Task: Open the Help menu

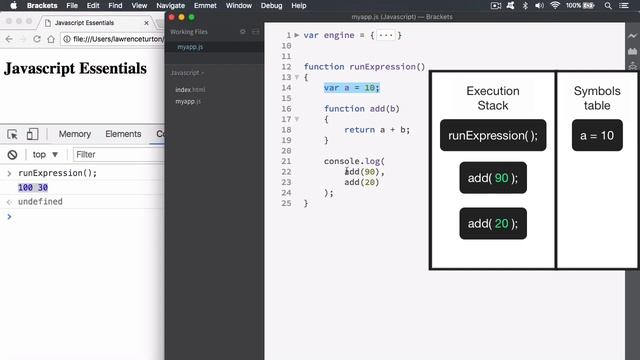Action: pyautogui.click(x=299, y=6)
